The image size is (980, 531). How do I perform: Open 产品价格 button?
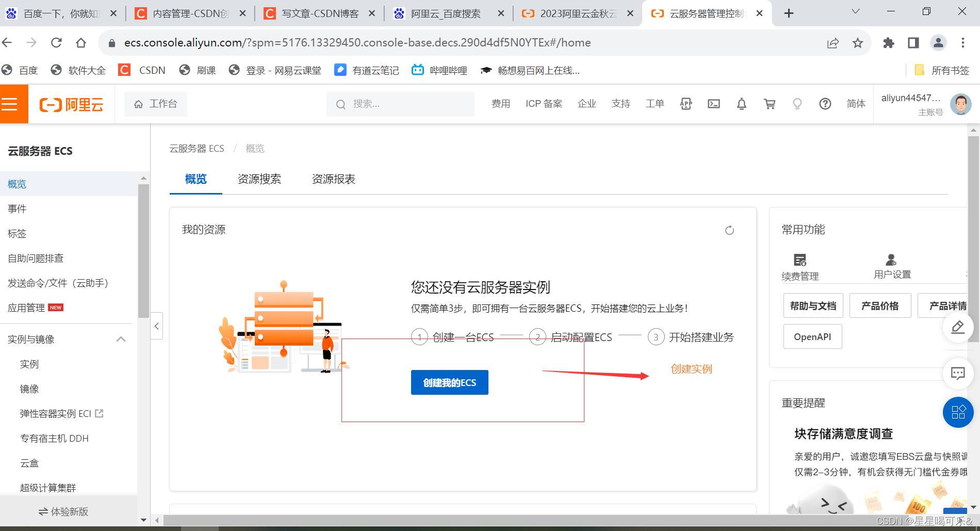coord(880,306)
